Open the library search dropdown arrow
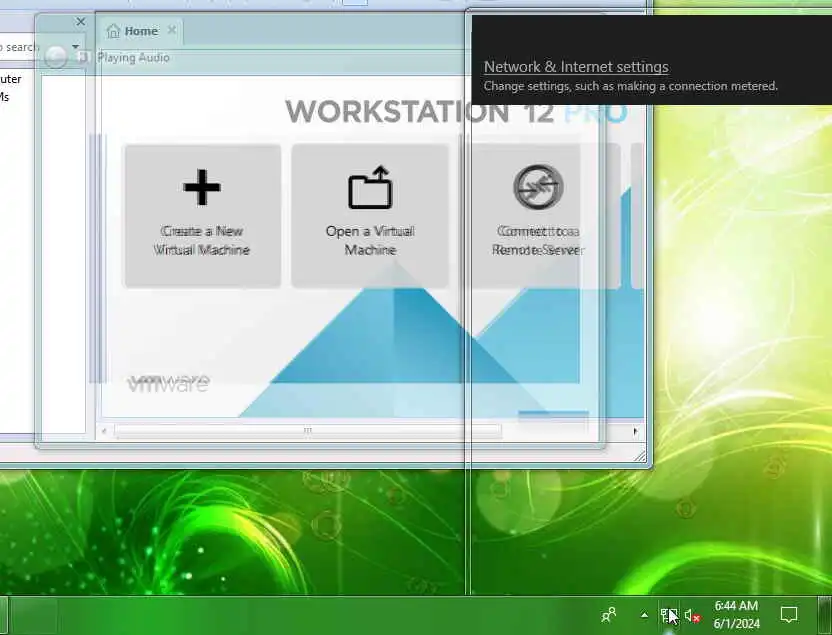This screenshot has height=635, width=832. 75,47
